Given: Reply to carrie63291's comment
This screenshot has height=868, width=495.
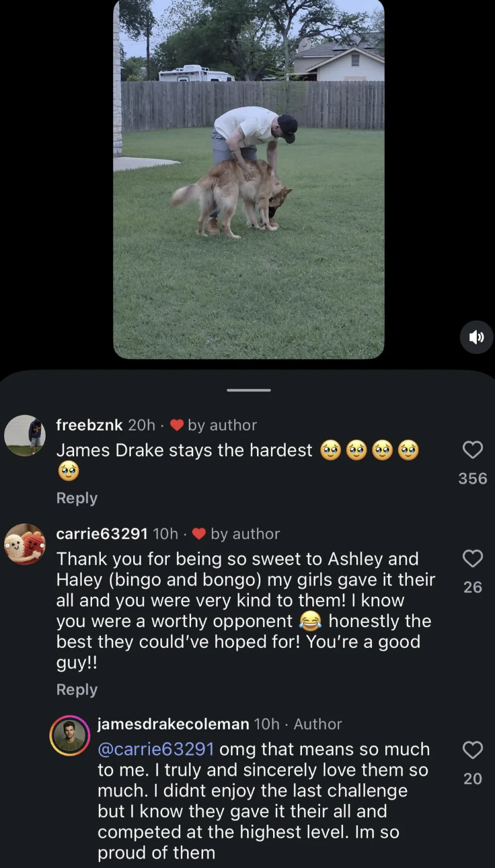Looking at the screenshot, I should pyautogui.click(x=77, y=690).
